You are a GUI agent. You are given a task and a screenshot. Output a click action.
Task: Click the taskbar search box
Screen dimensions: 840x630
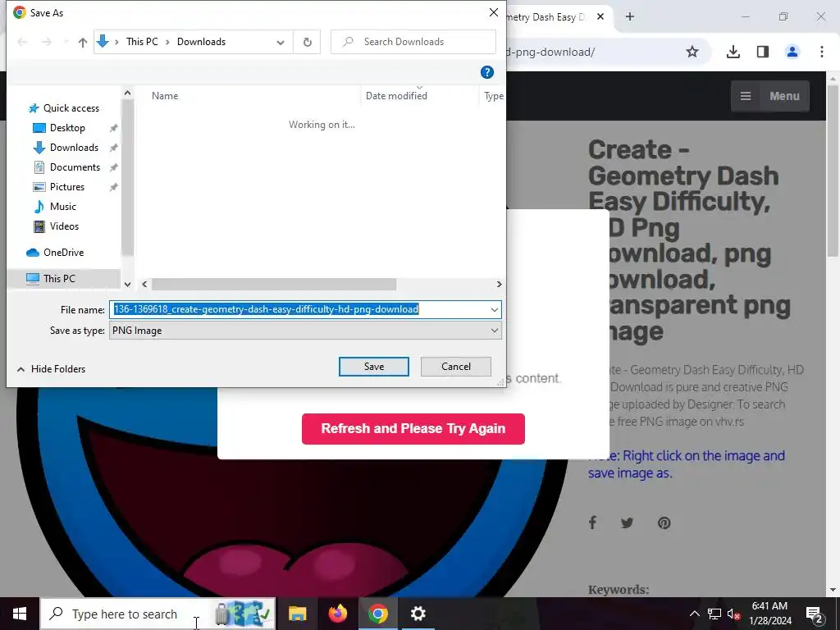tap(158, 614)
